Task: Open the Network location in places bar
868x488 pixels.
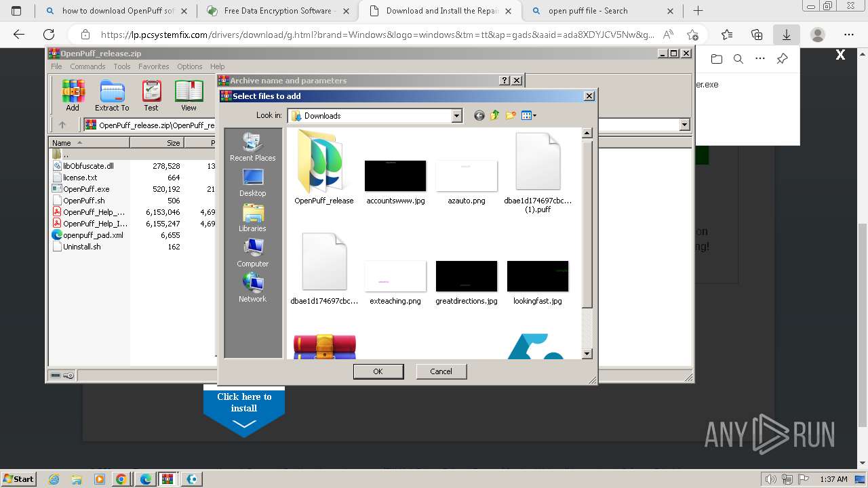Action: [252, 288]
